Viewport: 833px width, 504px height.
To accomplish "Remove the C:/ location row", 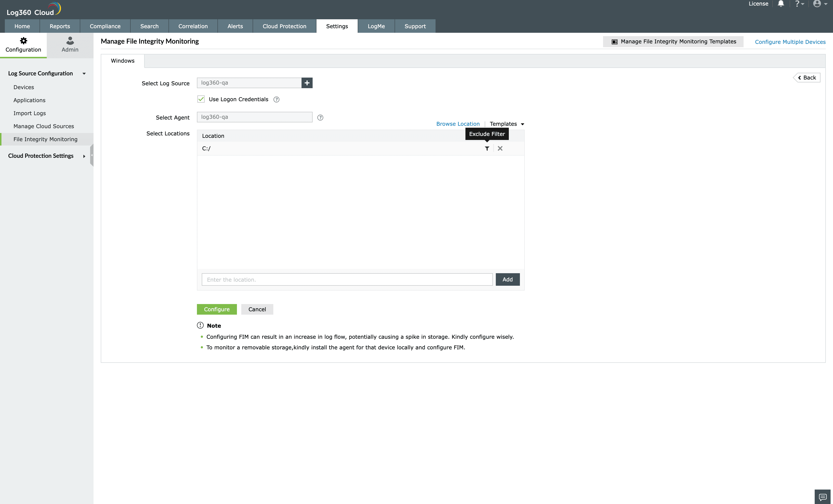I will tap(500, 148).
